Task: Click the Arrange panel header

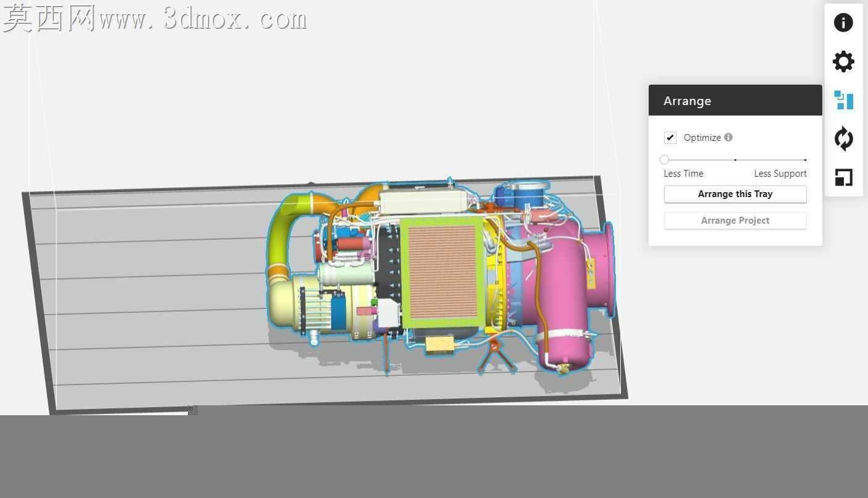Action: [x=735, y=101]
